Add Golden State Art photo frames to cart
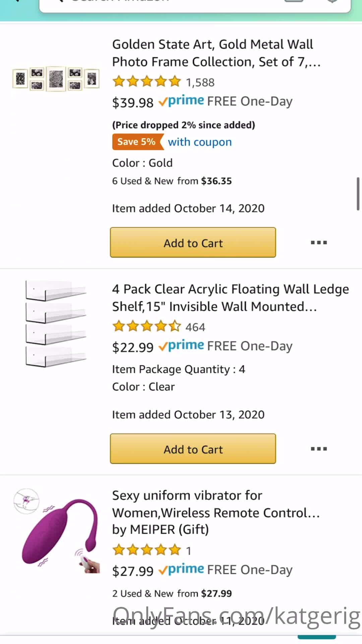The image size is (362, 644). 193,243
